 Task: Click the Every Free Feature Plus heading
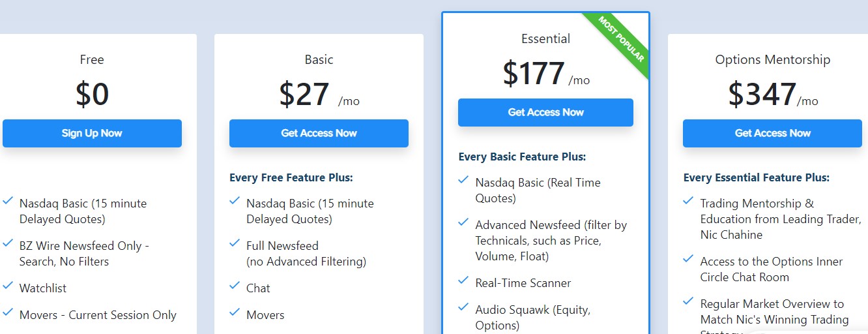291,177
